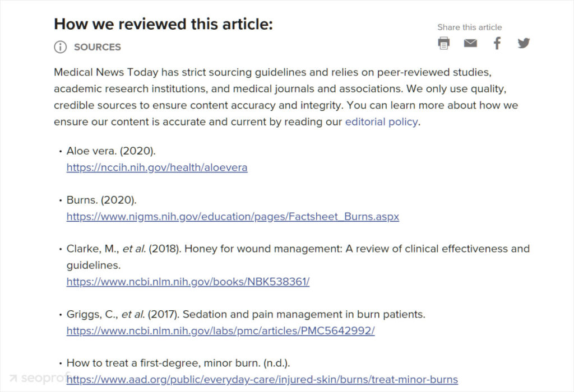
Task: Click the Griggs sedation and pain citation
Action: (246, 314)
